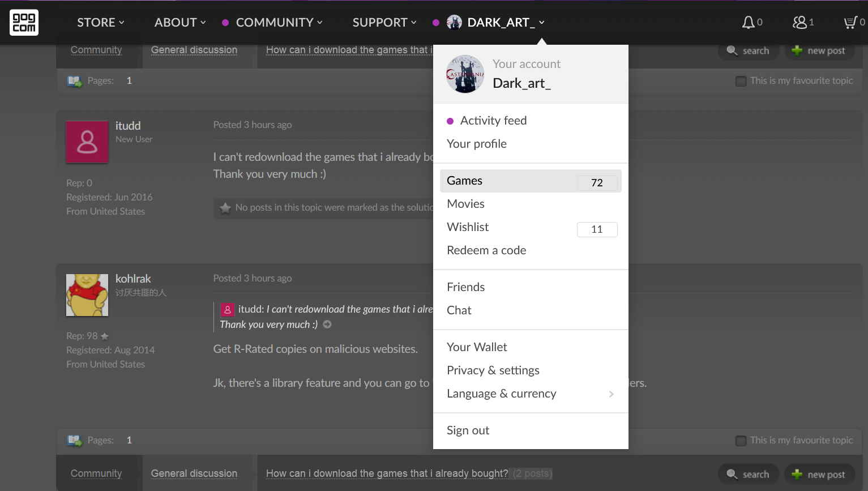
Task: Click the top Community breadcrumb link
Action: coord(96,50)
